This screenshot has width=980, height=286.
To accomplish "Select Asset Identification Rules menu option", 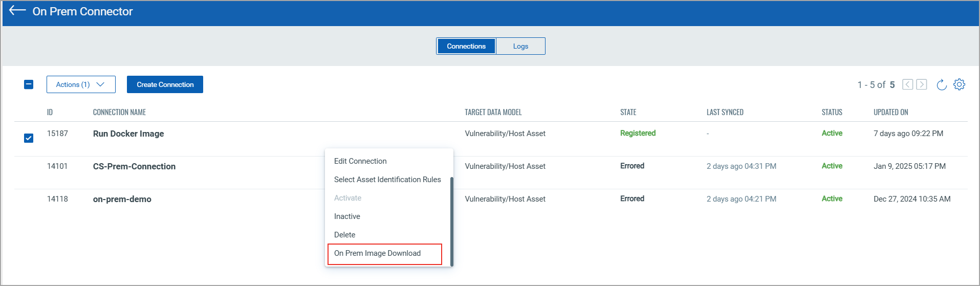I will (x=387, y=180).
